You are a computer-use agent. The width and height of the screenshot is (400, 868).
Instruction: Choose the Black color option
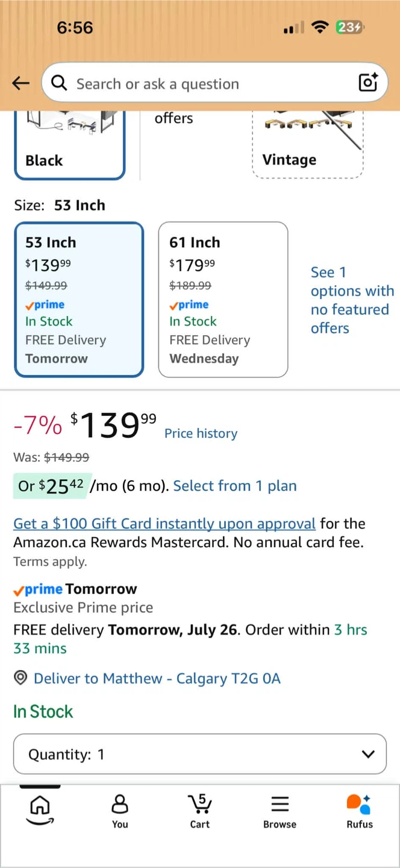(x=69, y=145)
